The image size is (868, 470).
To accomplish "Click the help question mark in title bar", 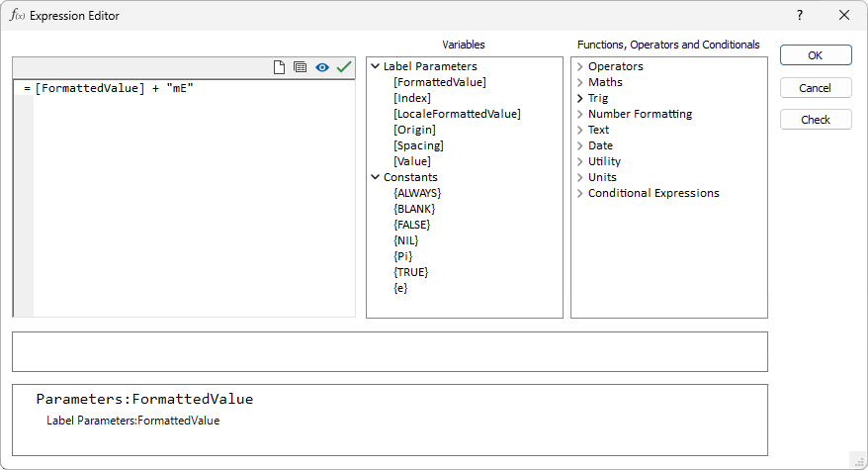I will click(800, 15).
